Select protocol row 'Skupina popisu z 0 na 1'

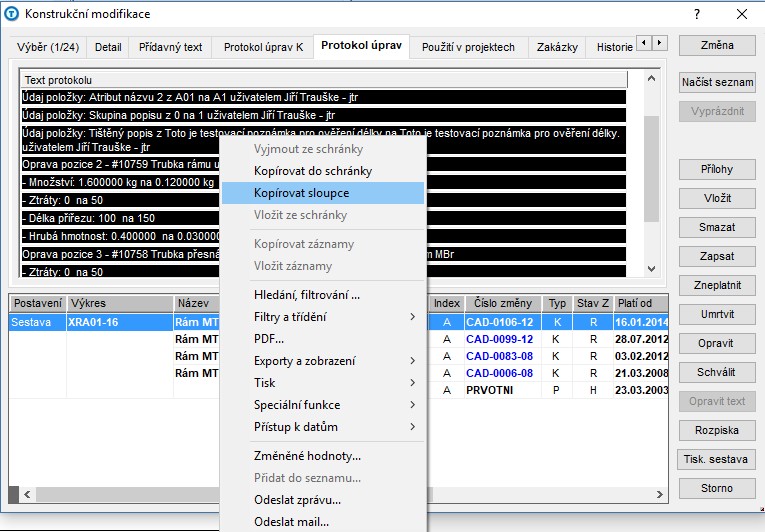click(323, 115)
